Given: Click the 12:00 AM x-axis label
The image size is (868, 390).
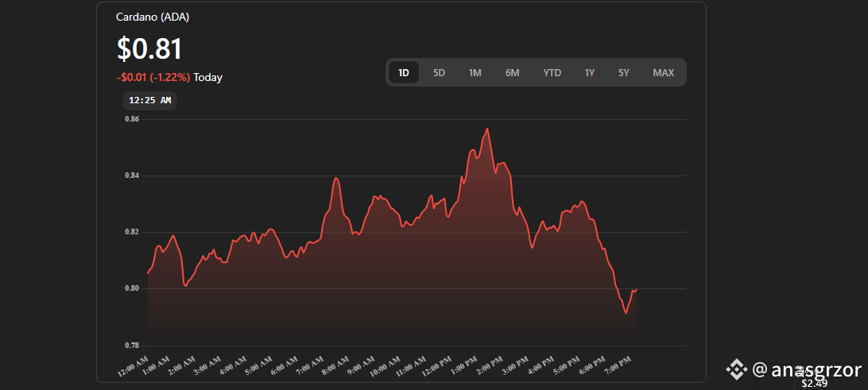Looking at the screenshot, I should [x=133, y=366].
